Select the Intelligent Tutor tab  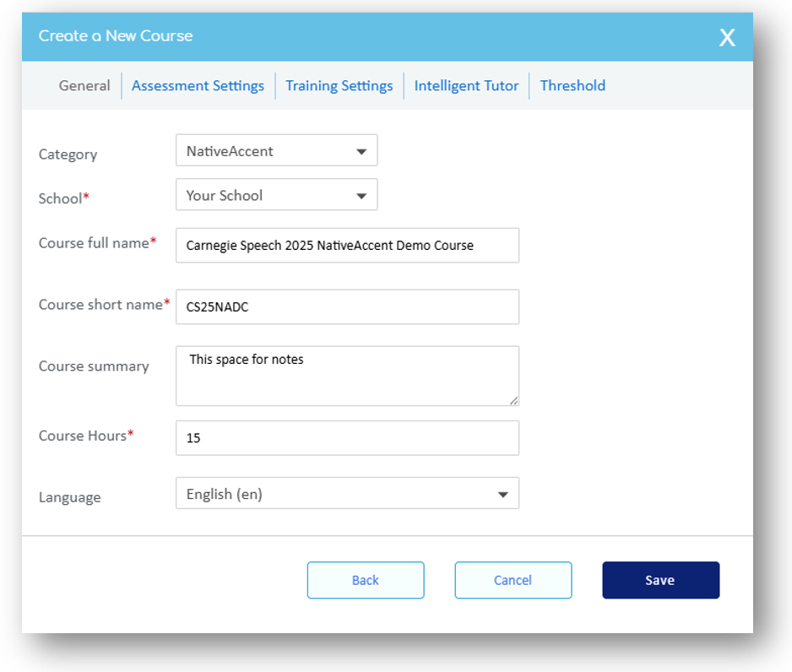point(466,85)
